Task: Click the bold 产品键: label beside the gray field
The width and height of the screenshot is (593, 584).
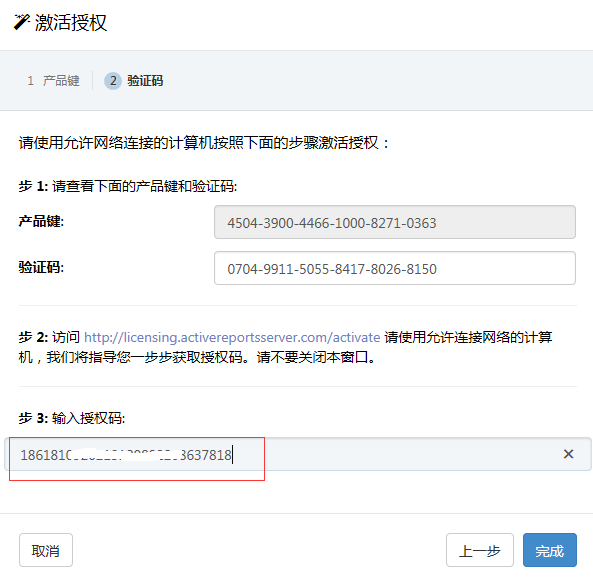Action: (x=41, y=221)
